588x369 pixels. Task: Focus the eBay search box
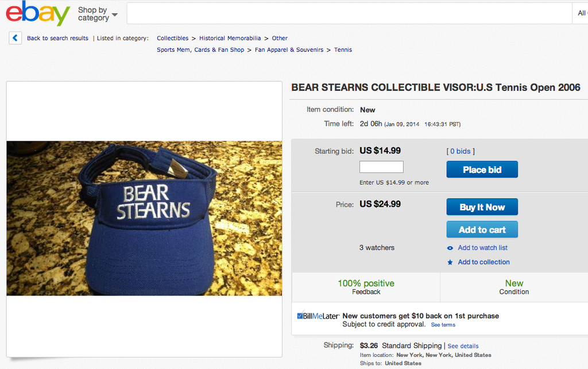tap(349, 13)
